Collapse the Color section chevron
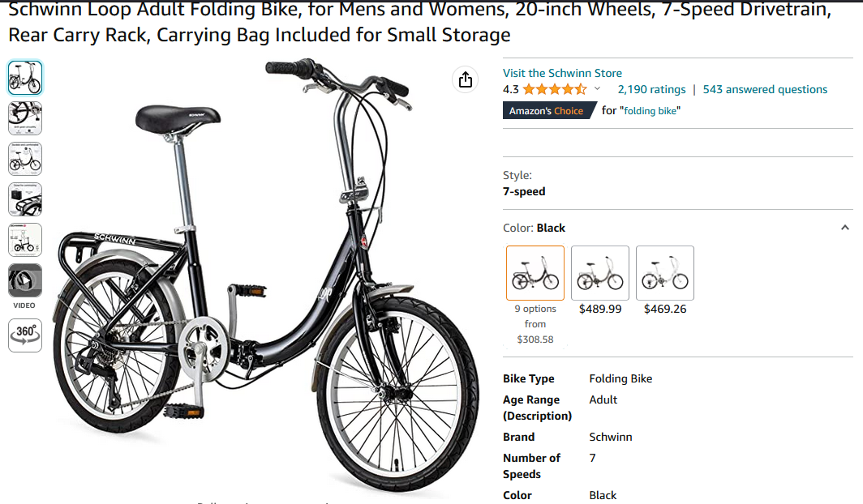The width and height of the screenshot is (863, 504). coord(845,228)
